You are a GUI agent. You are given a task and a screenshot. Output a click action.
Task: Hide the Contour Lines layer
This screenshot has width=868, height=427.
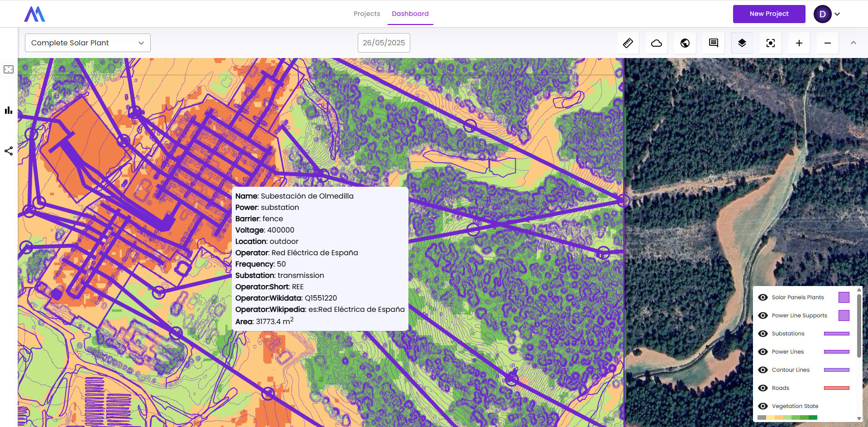[x=763, y=370]
